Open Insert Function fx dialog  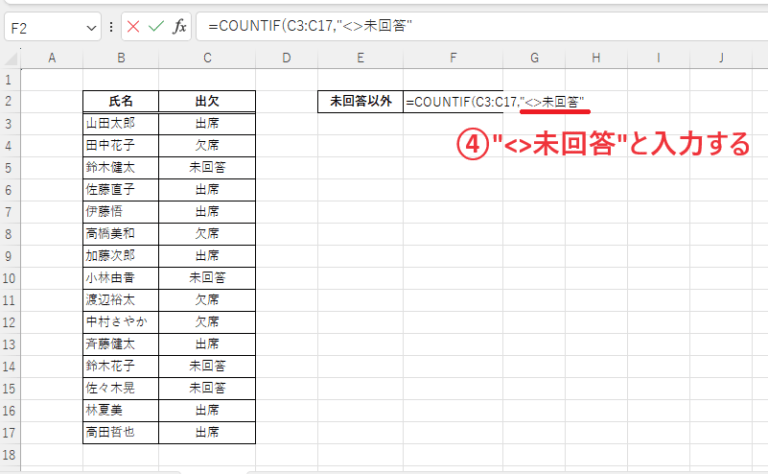coord(179,27)
